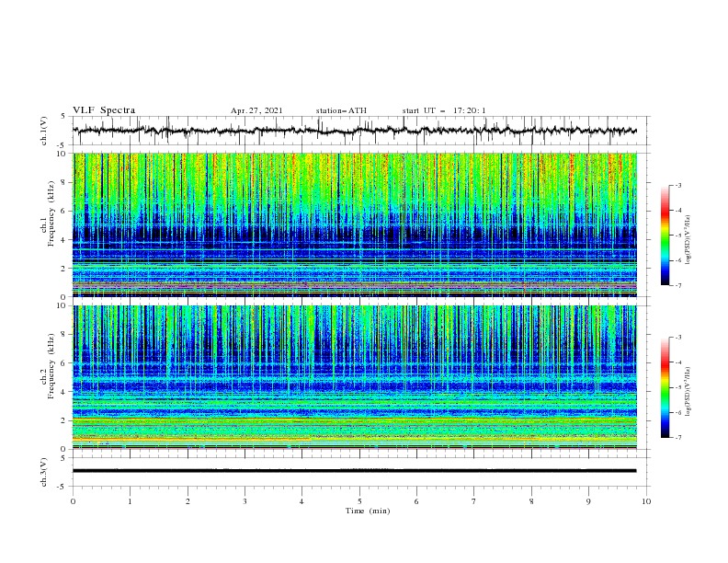728x563 pixels.
Task: Click time axis tick label "3"
Action: 245,501
